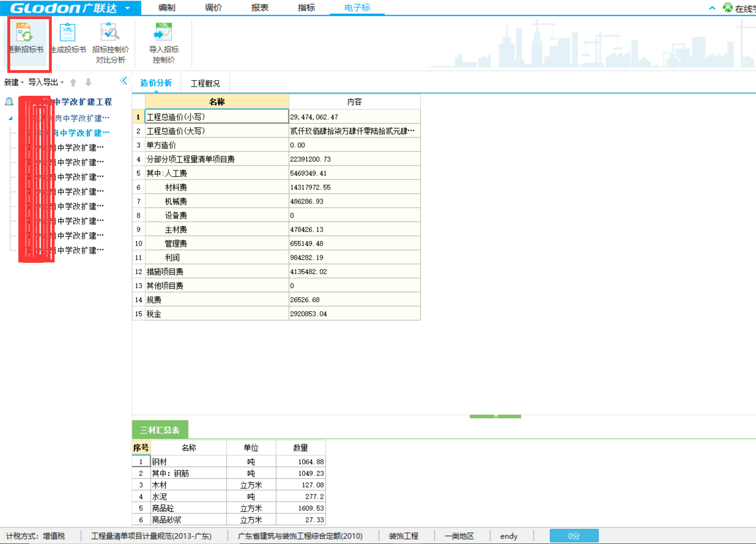Screen dimensions: 756x544
Task: Collapse the ribbon with up chevron
Action: click(712, 8)
